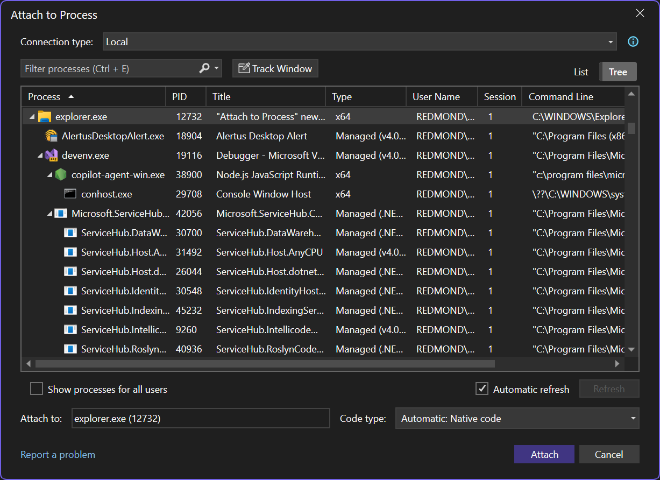Screen dimensions: 660x480
Task: Collapse the explorer.exe tree node
Action: tap(32, 117)
